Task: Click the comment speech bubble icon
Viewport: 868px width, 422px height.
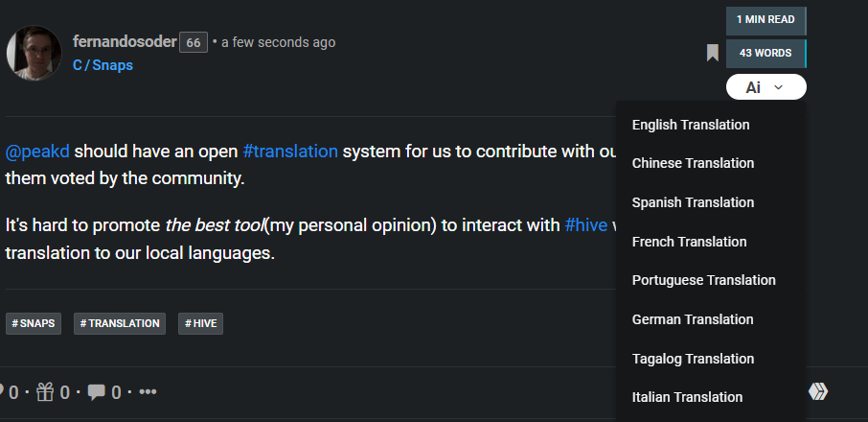Action: pos(97,392)
